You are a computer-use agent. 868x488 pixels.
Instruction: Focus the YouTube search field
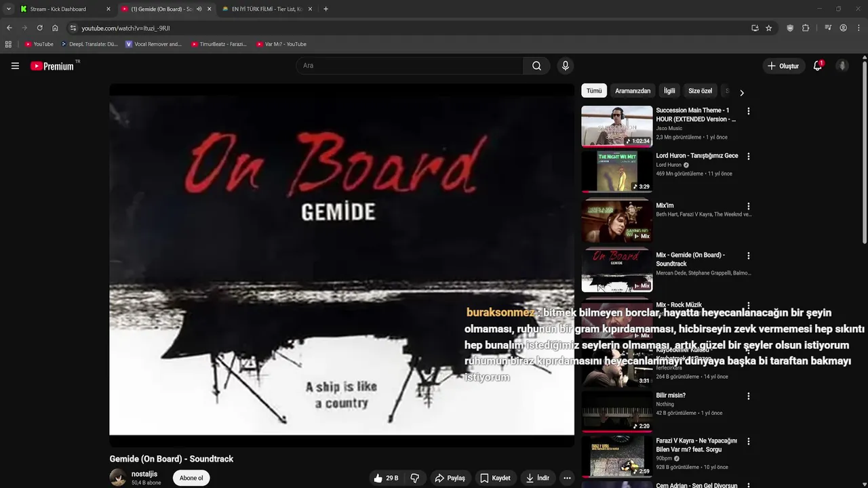[410, 66]
